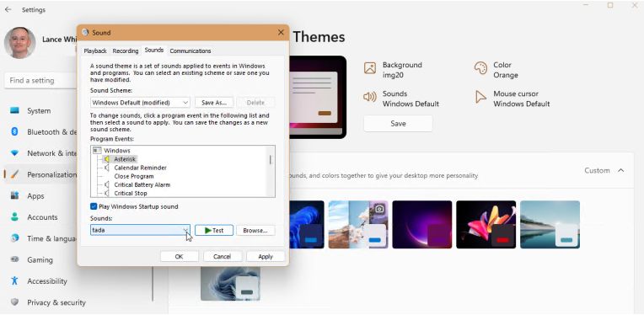Open Gaming settings category

[x=40, y=259]
